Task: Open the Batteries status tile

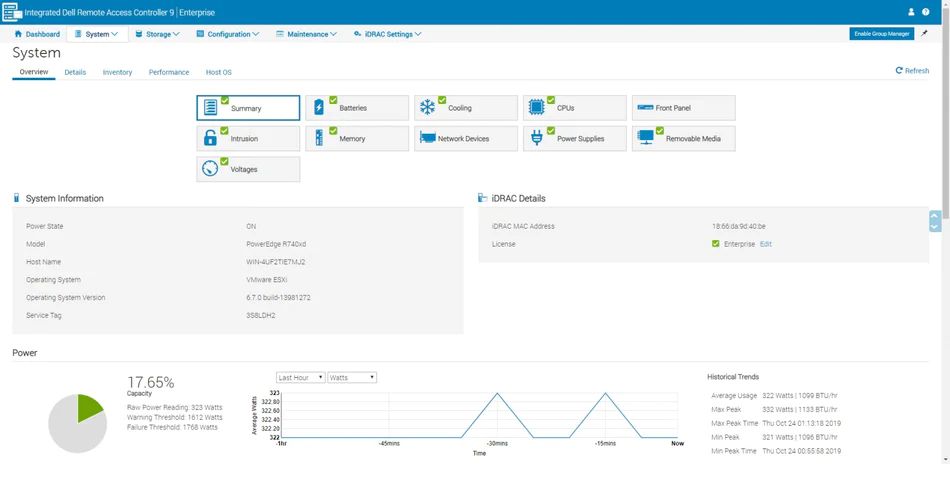Action: pyautogui.click(x=357, y=108)
